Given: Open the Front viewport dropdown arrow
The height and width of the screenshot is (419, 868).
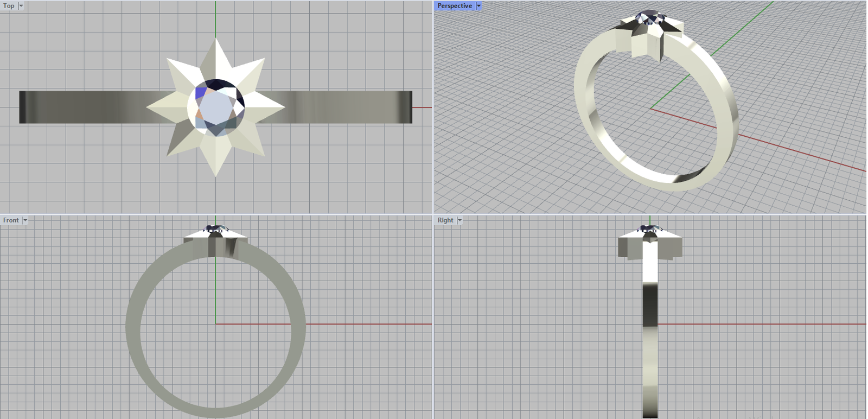Looking at the screenshot, I should click(25, 220).
